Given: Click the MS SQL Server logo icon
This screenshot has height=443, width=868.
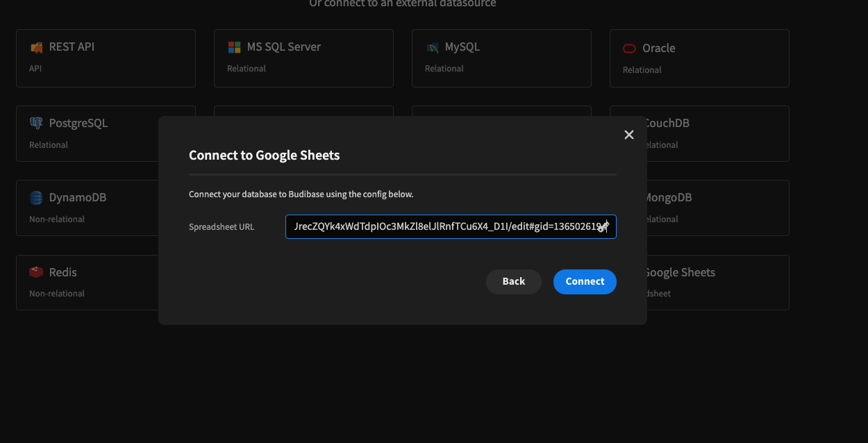Looking at the screenshot, I should coord(234,47).
